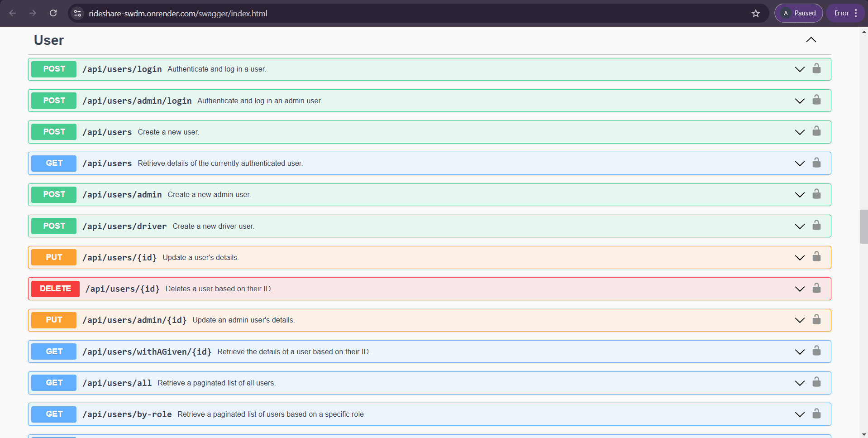Open the Paused profile button
Screen dimensions: 868x438
[799, 13]
